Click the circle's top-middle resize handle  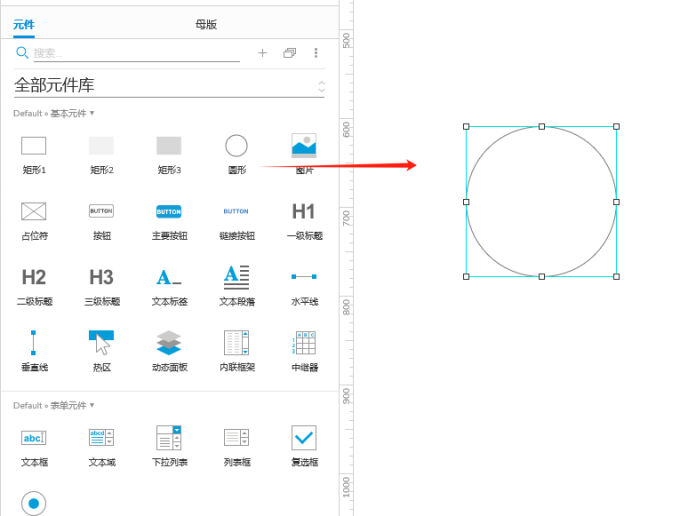tap(542, 127)
